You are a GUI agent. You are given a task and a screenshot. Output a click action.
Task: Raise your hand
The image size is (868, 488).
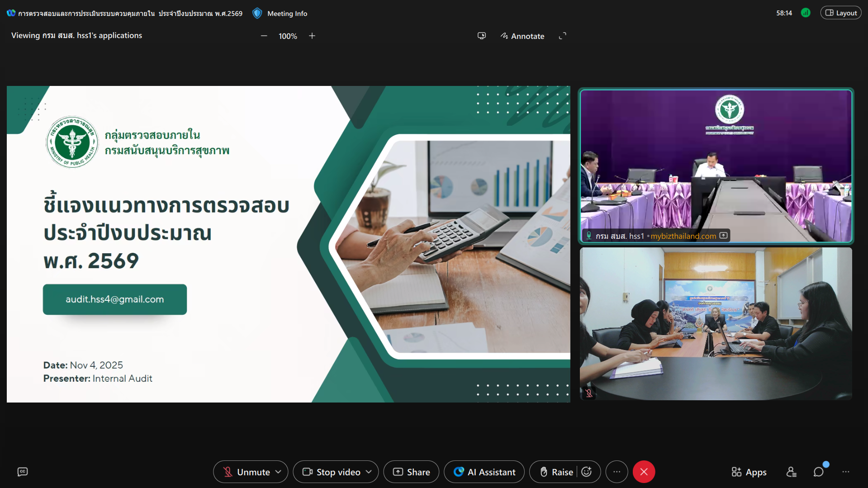(x=557, y=472)
